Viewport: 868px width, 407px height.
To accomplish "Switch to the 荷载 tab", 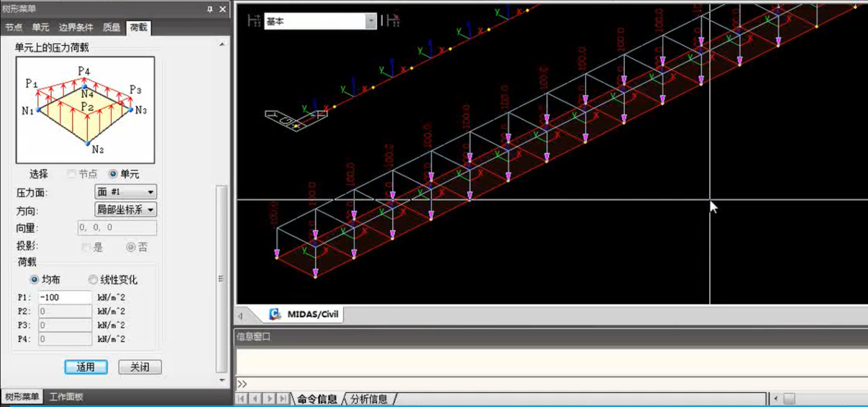I will click(138, 27).
